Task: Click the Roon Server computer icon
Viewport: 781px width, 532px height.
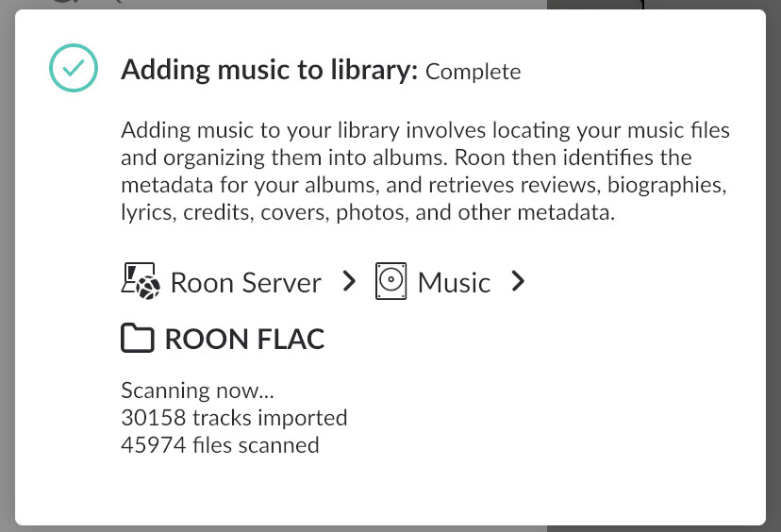Action: tap(140, 281)
